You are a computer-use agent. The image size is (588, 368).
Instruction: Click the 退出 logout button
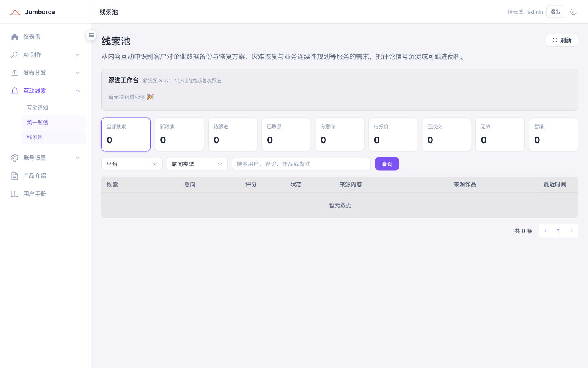click(555, 12)
